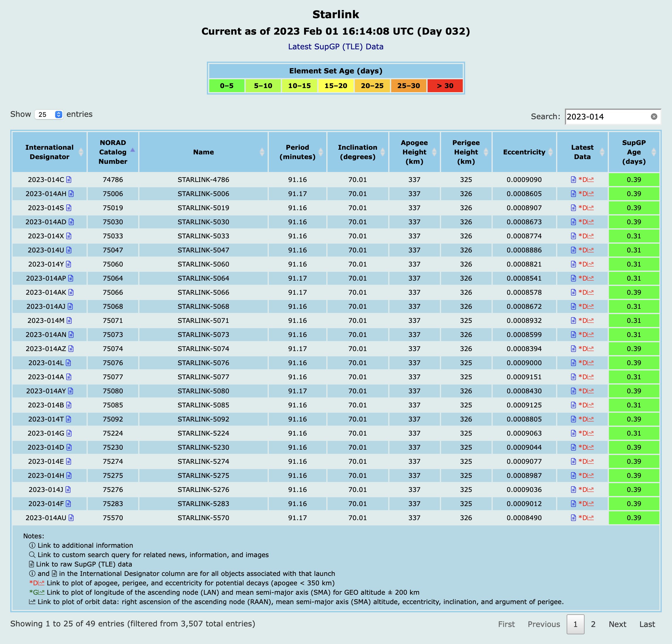The width and height of the screenshot is (672, 644).
Task: Click the 15–20 days age legend swatch
Action: [336, 86]
